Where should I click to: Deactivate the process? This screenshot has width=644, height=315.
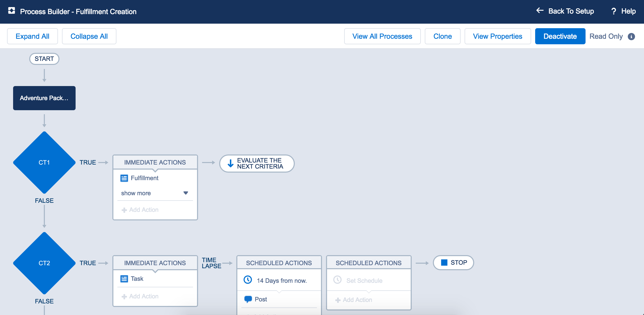pos(560,36)
